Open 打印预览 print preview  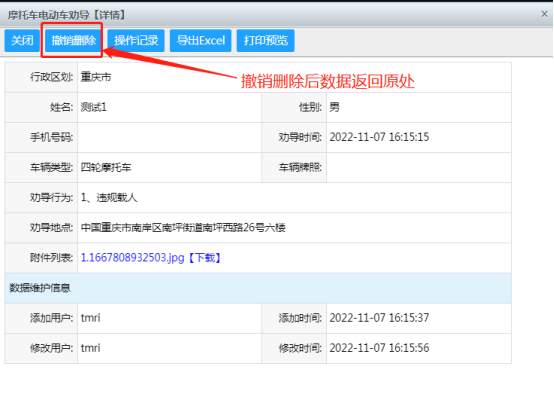pos(266,41)
